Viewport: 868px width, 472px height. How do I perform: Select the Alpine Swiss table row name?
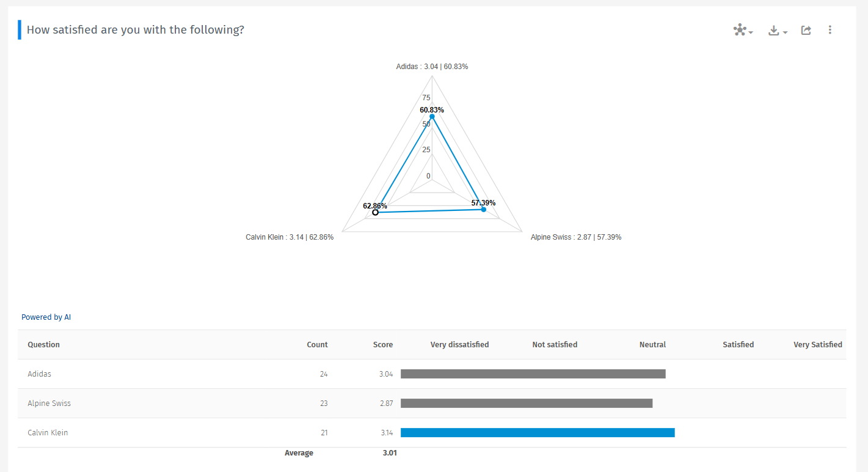pos(49,403)
